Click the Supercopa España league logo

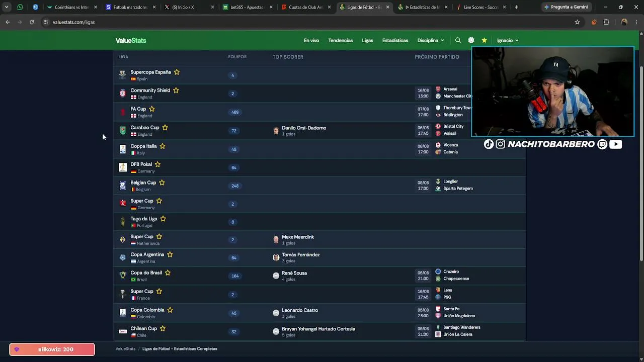(122, 75)
